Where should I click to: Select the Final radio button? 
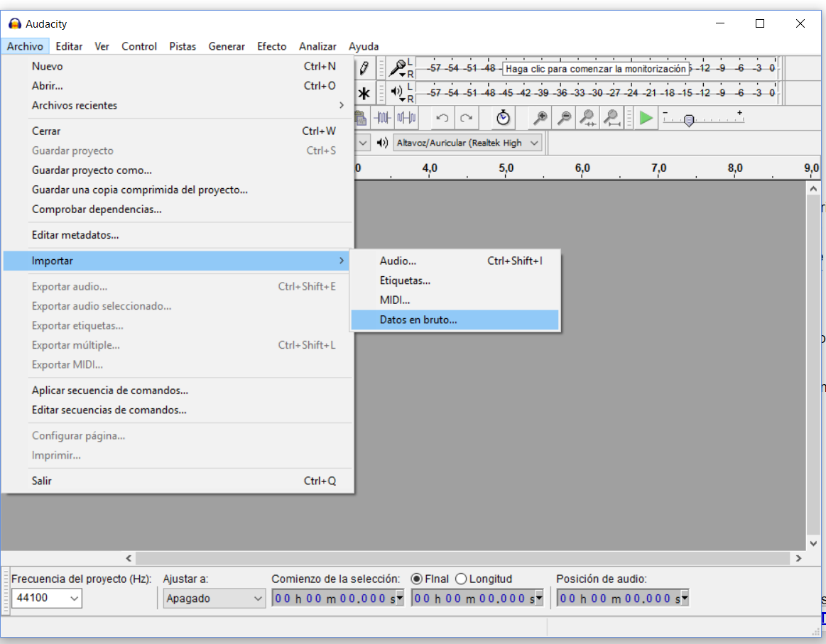coord(417,579)
